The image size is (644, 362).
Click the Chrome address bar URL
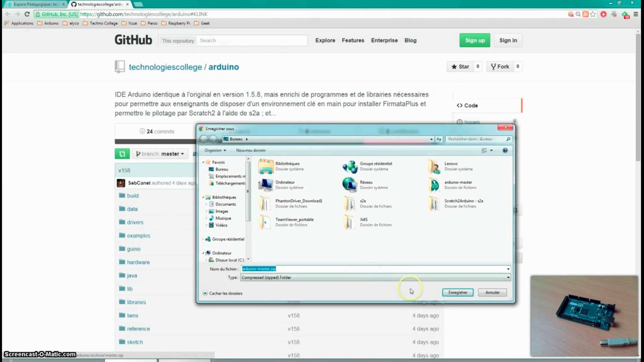click(x=144, y=14)
